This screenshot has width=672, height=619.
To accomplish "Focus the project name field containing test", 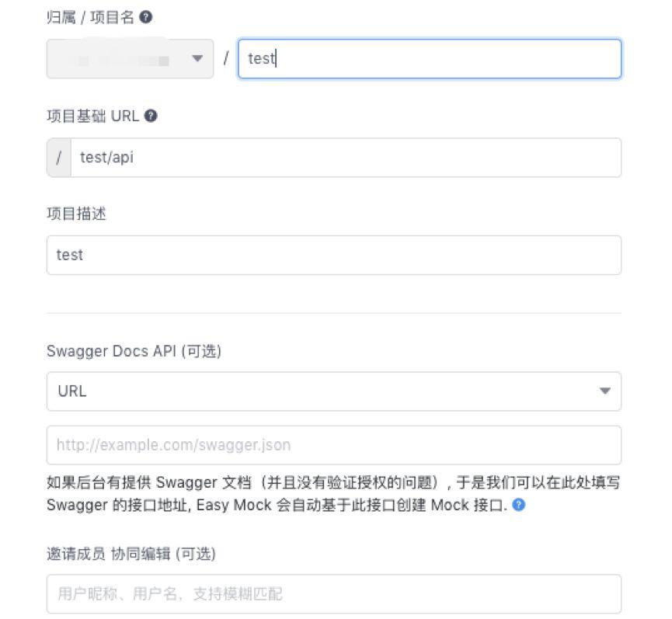I will (429, 59).
